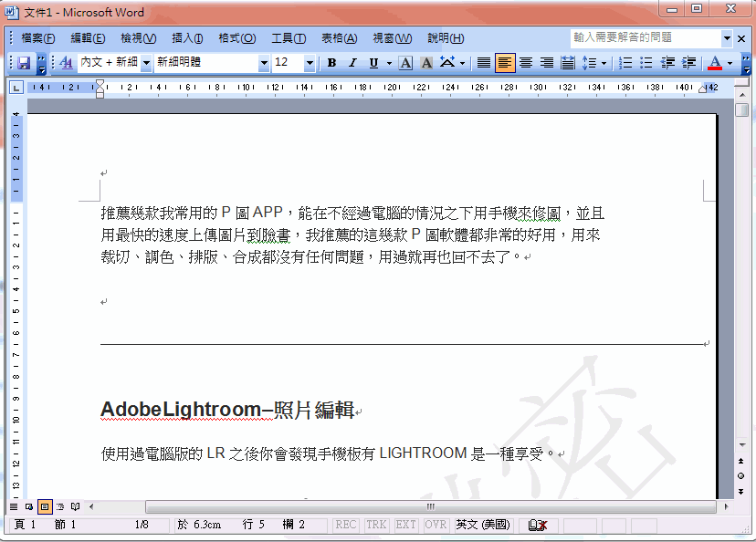Viewport: 756px width, 542px height.
Task: Switch to Outline view icon
Action: [x=60, y=506]
